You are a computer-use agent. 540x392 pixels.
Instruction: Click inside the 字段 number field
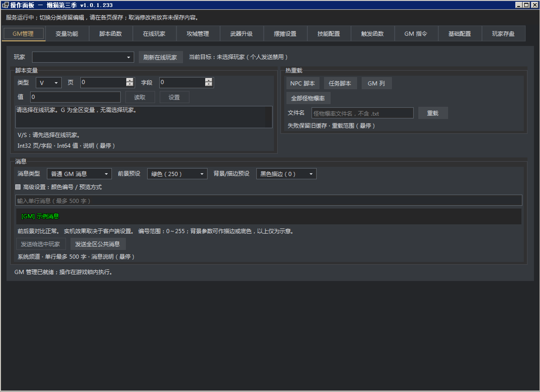(x=182, y=83)
